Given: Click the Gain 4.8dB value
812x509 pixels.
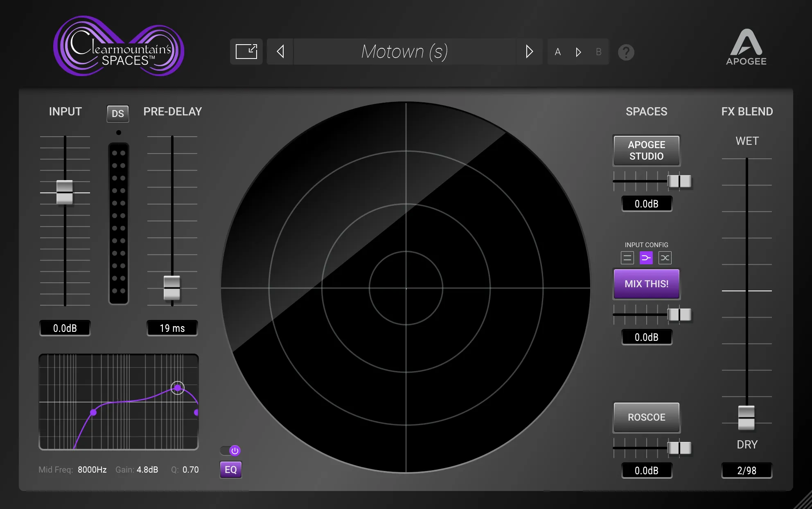Looking at the screenshot, I should click(x=147, y=470).
